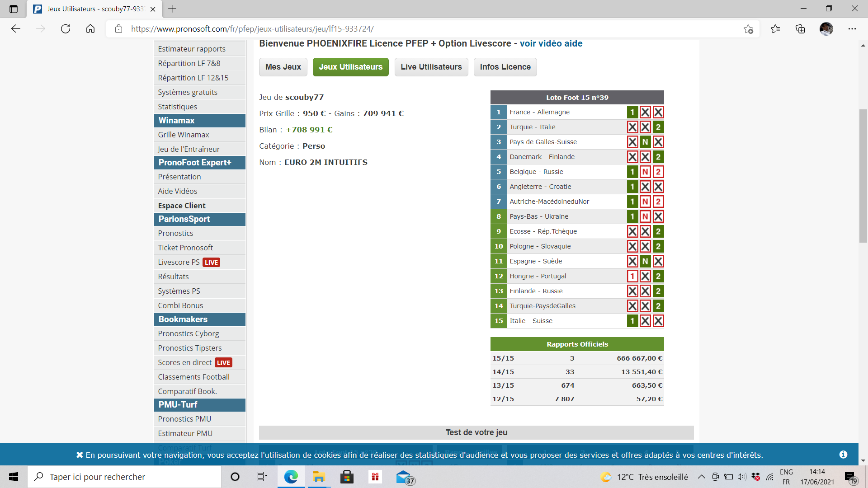Click the browser refresh icon
This screenshot has width=868, height=488.
(x=66, y=29)
